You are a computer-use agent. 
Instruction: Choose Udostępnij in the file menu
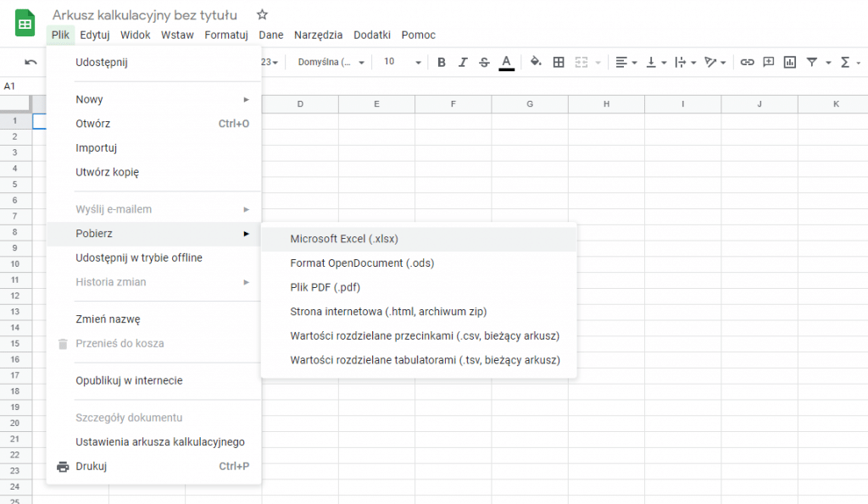pyautogui.click(x=154, y=63)
